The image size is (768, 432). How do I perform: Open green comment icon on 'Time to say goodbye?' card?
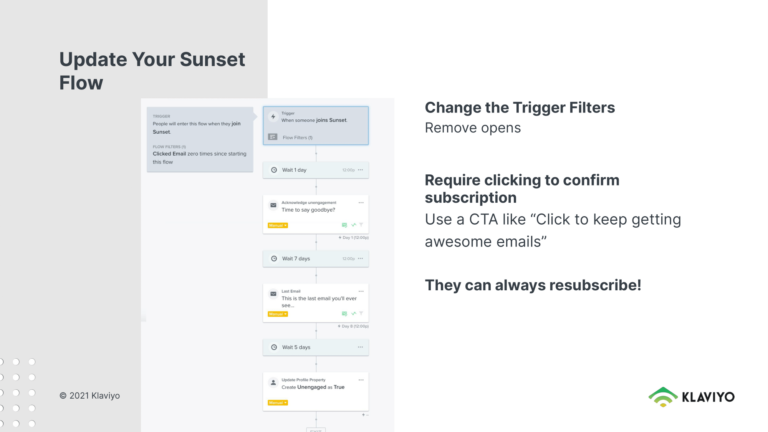pos(344,225)
